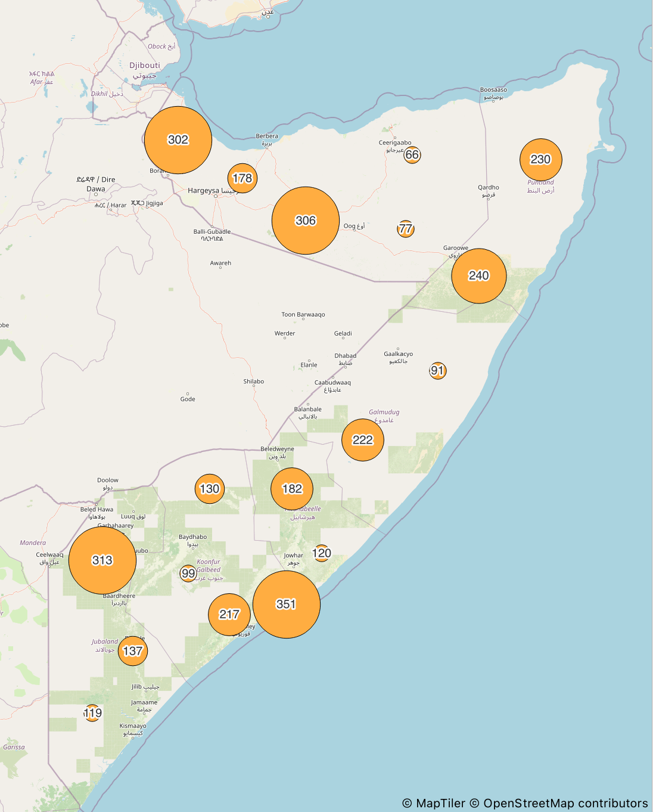Click the small 77 cluster marker
This screenshot has height=812, width=653.
(x=406, y=229)
